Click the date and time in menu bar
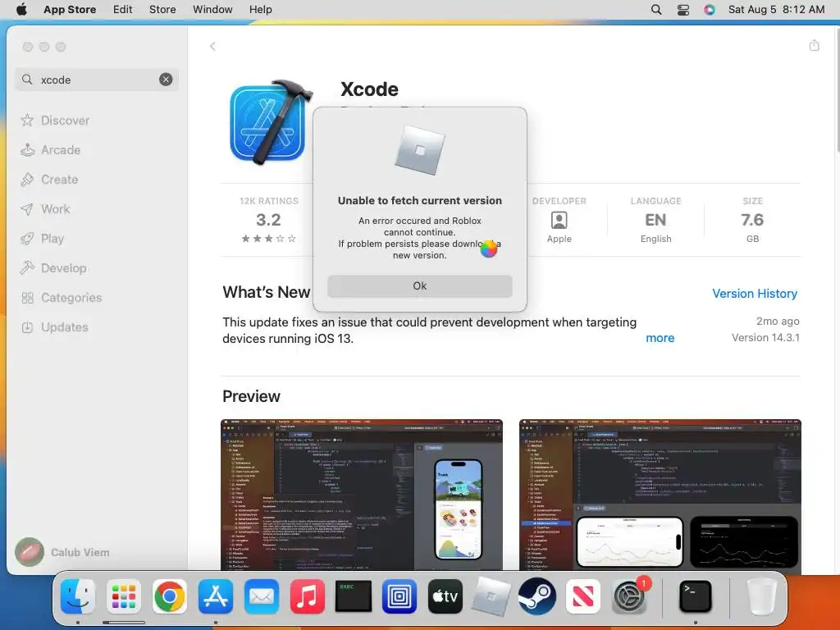Screen dimensions: 840x630 pos(776,9)
